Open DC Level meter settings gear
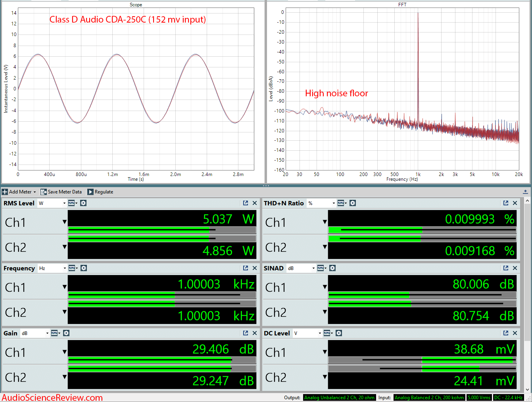532x402 pixels. 339,333
